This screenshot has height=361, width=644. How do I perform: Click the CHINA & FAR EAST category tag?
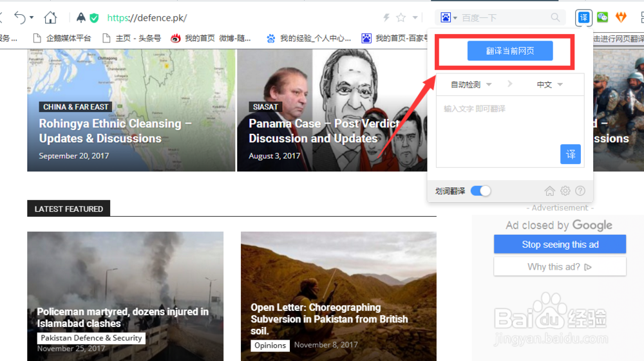pos(75,107)
